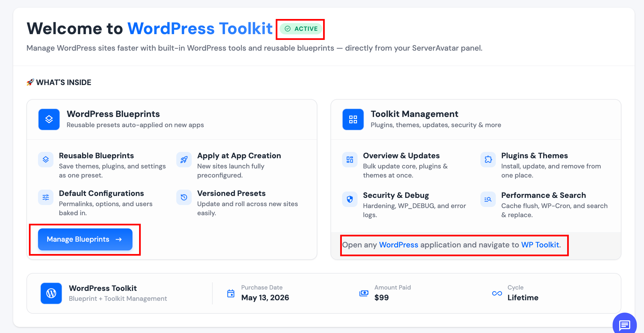The height and width of the screenshot is (333, 644).
Task: Click 'Install, update, and remove from one place.' text
Action: [551, 171]
